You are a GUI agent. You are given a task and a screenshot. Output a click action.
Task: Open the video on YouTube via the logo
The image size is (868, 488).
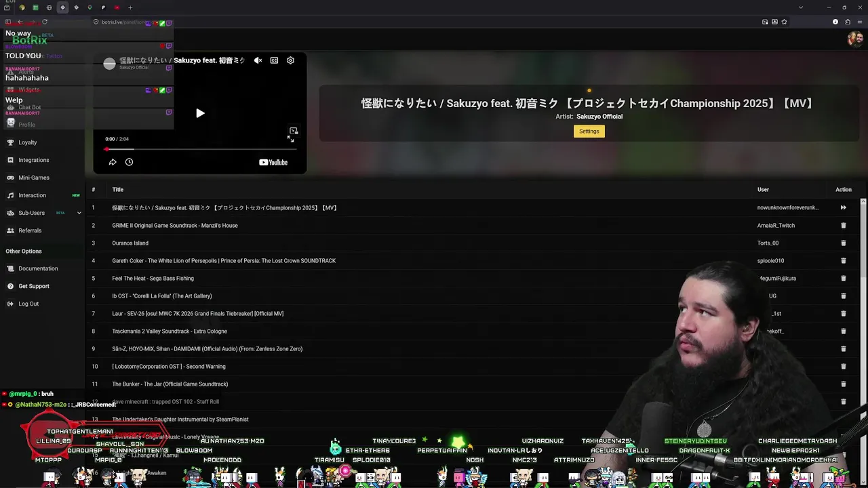click(x=273, y=162)
